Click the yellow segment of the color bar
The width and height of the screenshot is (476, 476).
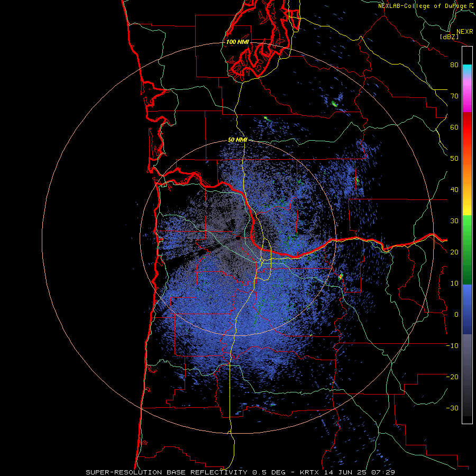coord(467,206)
